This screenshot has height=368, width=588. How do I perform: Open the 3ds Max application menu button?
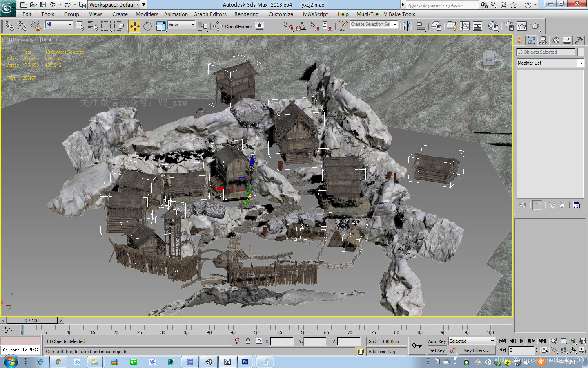click(8, 8)
